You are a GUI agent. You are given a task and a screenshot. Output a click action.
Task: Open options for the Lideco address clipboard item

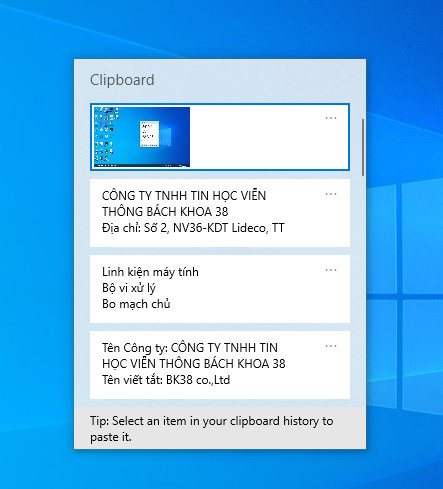coord(331,194)
